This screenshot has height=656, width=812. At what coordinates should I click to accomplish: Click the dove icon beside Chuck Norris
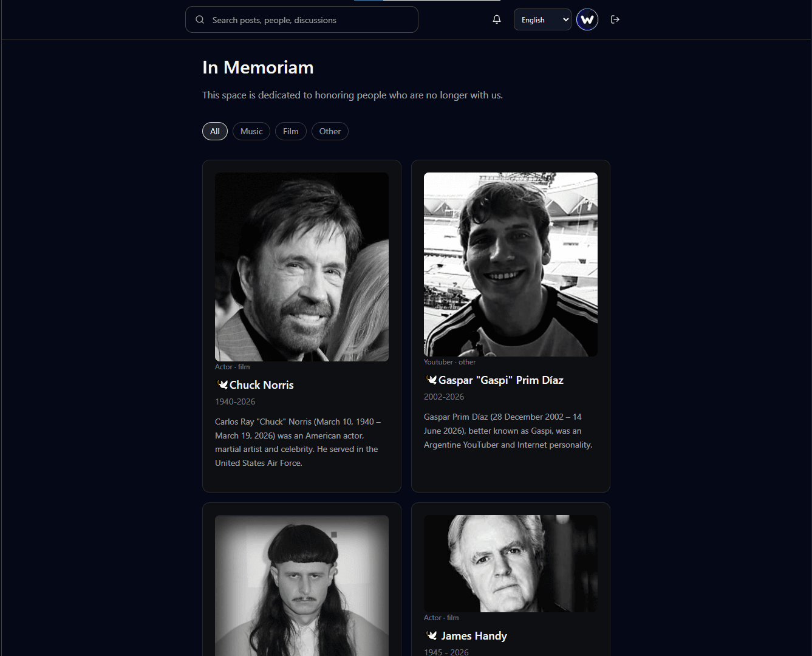point(222,384)
